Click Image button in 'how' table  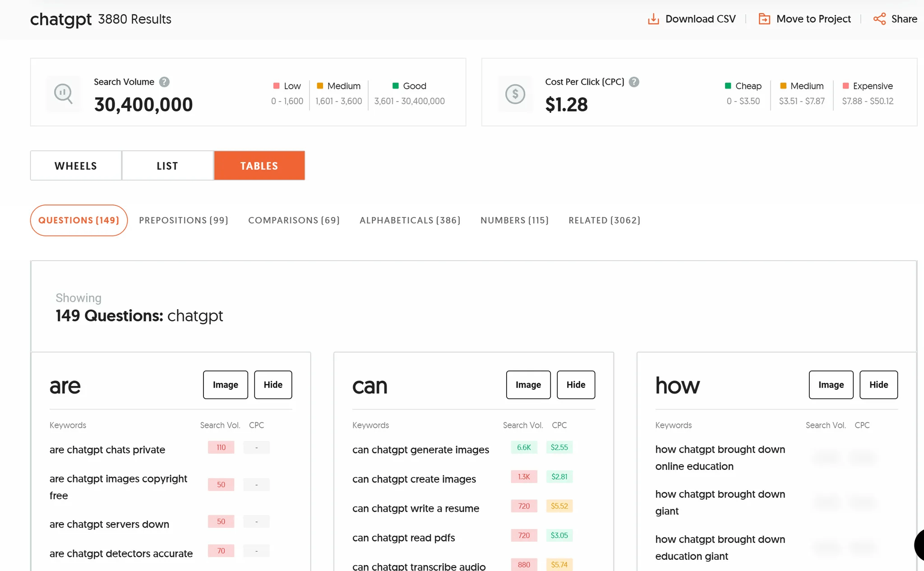click(831, 385)
